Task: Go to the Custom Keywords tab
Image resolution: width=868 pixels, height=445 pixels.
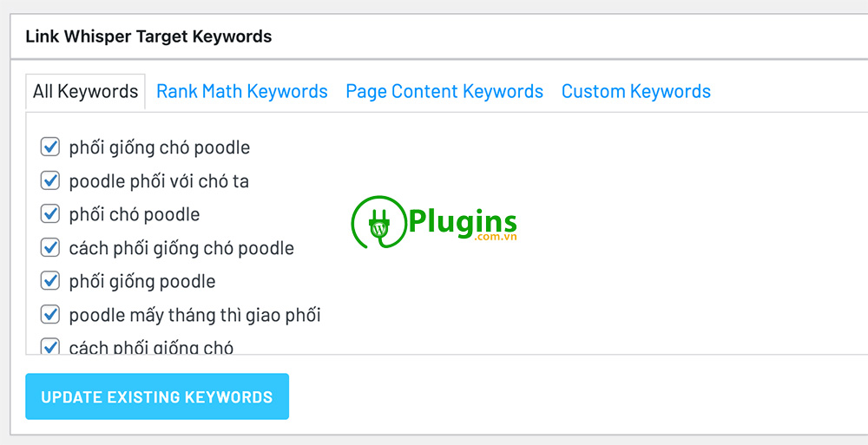Action: (x=636, y=91)
